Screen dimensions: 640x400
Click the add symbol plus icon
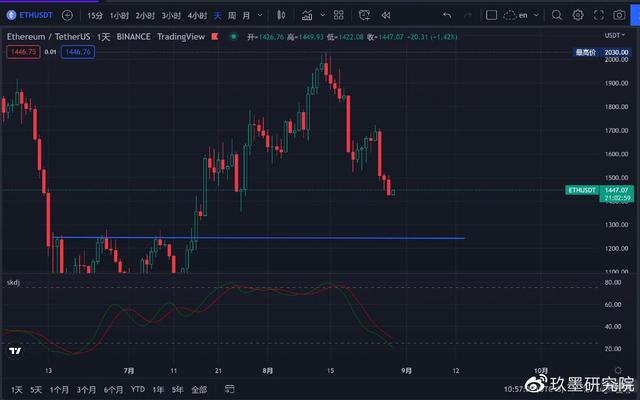pyautogui.click(x=67, y=16)
